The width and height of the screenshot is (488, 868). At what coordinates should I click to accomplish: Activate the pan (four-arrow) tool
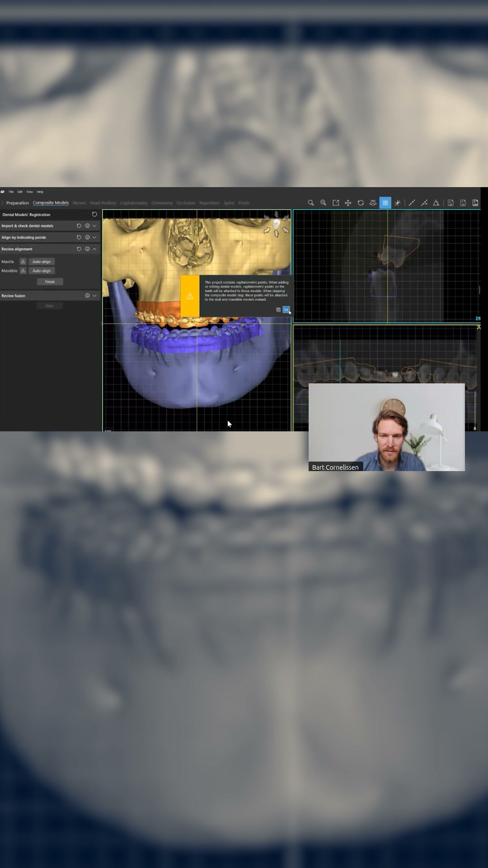pos(348,203)
